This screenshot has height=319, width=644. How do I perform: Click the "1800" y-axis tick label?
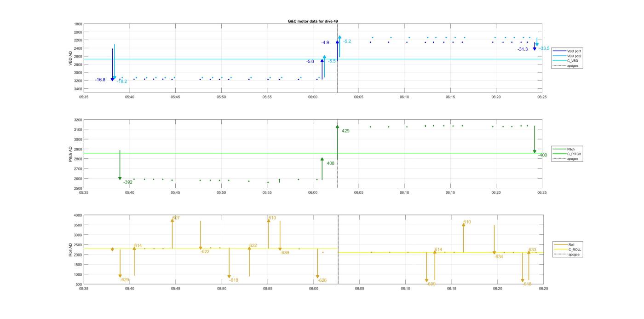click(x=78, y=24)
